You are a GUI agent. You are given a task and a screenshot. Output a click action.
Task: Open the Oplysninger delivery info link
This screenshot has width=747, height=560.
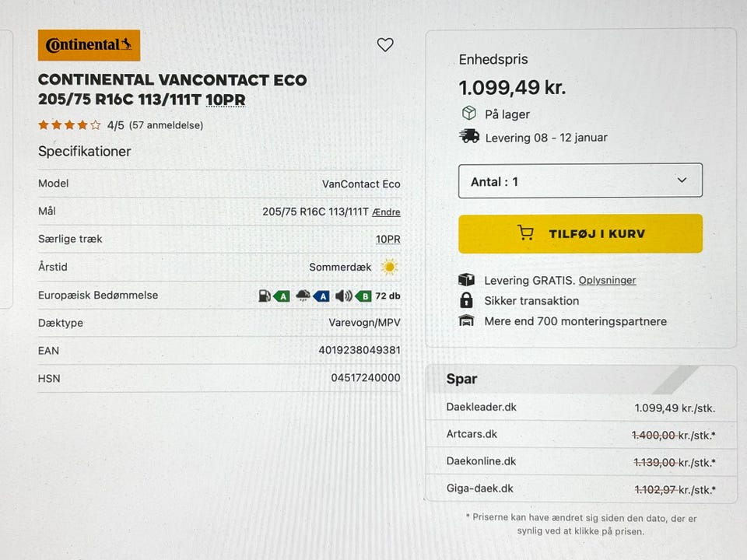point(607,280)
